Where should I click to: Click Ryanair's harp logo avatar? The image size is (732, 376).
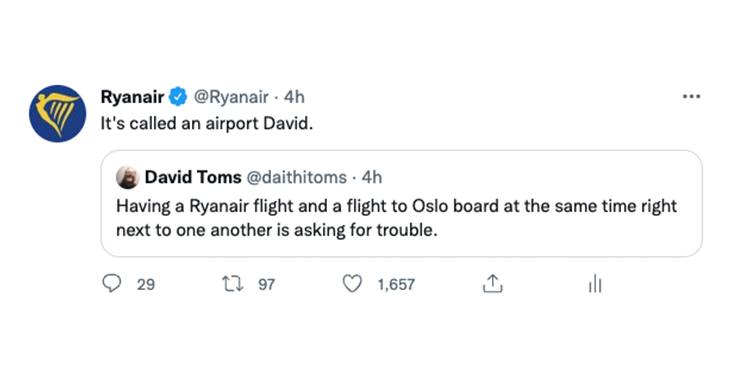coord(57,114)
